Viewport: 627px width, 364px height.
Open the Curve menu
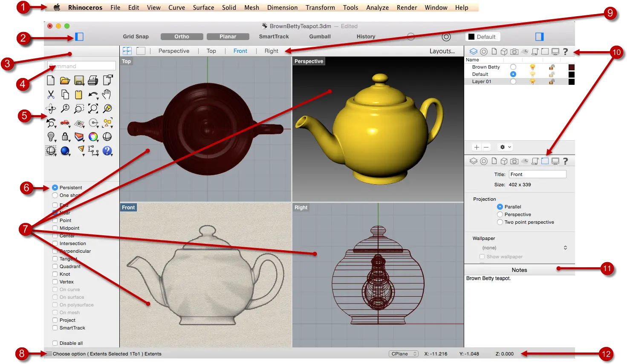pyautogui.click(x=176, y=8)
